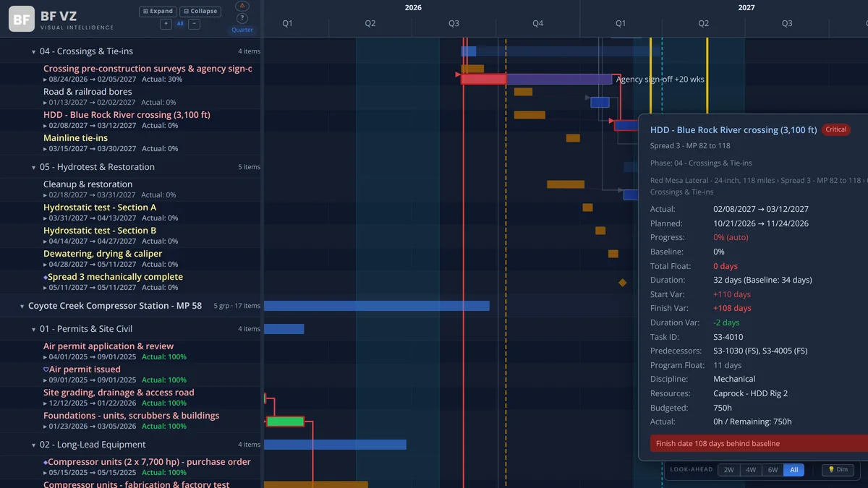Expand all groups with the Expand button
The image size is (868, 488).
(158, 12)
